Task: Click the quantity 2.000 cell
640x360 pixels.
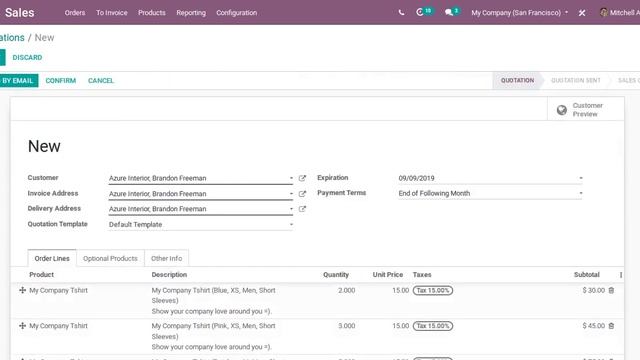Action: click(347, 290)
